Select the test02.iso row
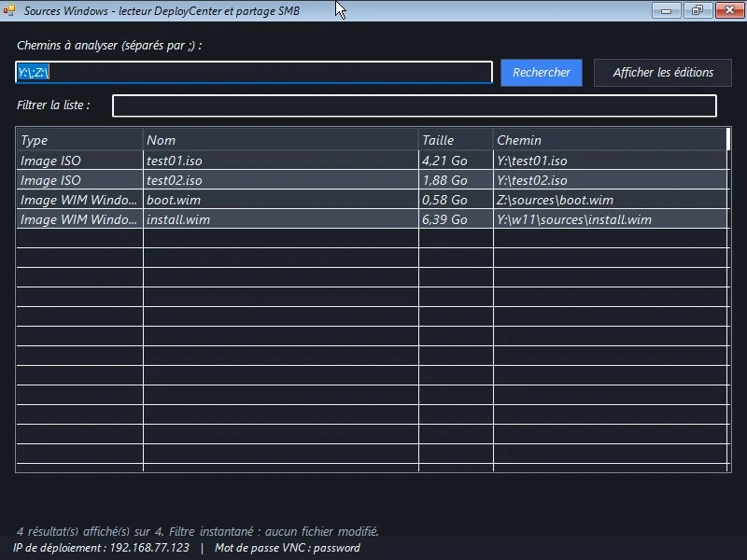Viewport: 747px width, 560px height. pyautogui.click(x=373, y=180)
